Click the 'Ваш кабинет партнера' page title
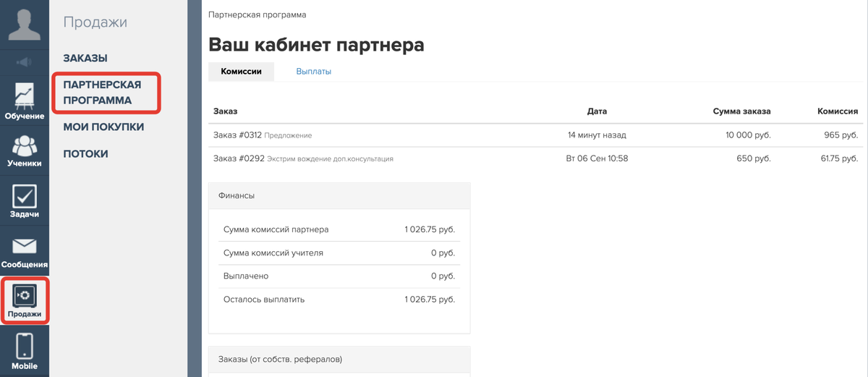 coord(316,44)
